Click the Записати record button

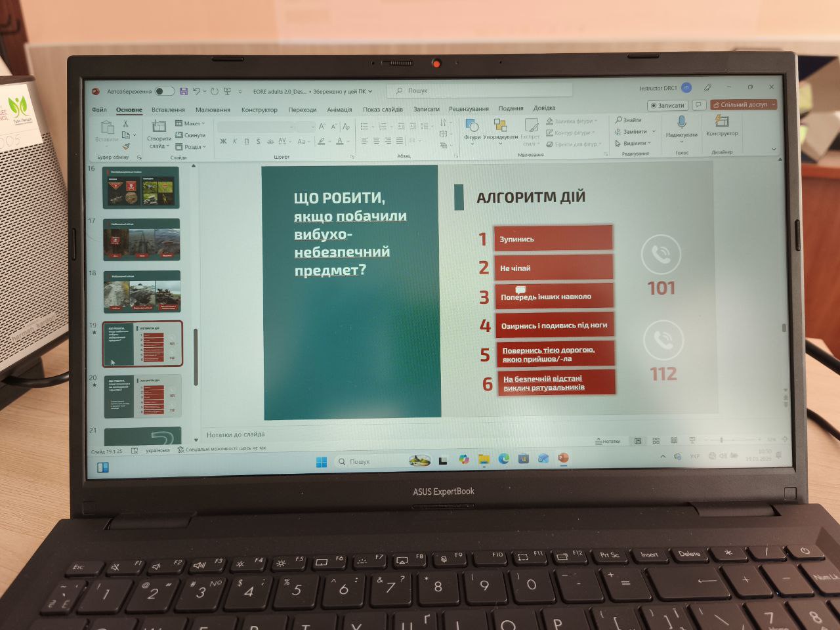[667, 105]
